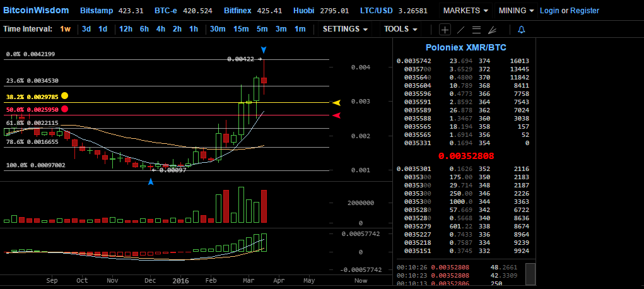Set time interval to 1h
Viewport: 644px width, 289px height.
coord(194,29)
